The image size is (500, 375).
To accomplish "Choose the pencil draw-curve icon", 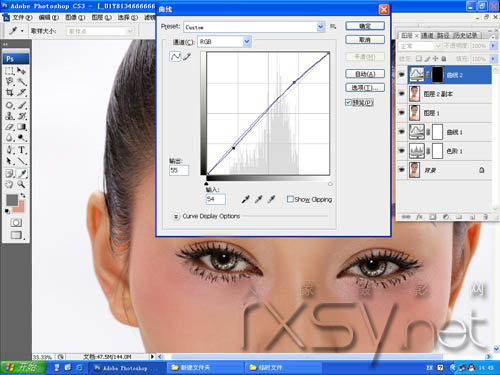I will pyautogui.click(x=188, y=57).
